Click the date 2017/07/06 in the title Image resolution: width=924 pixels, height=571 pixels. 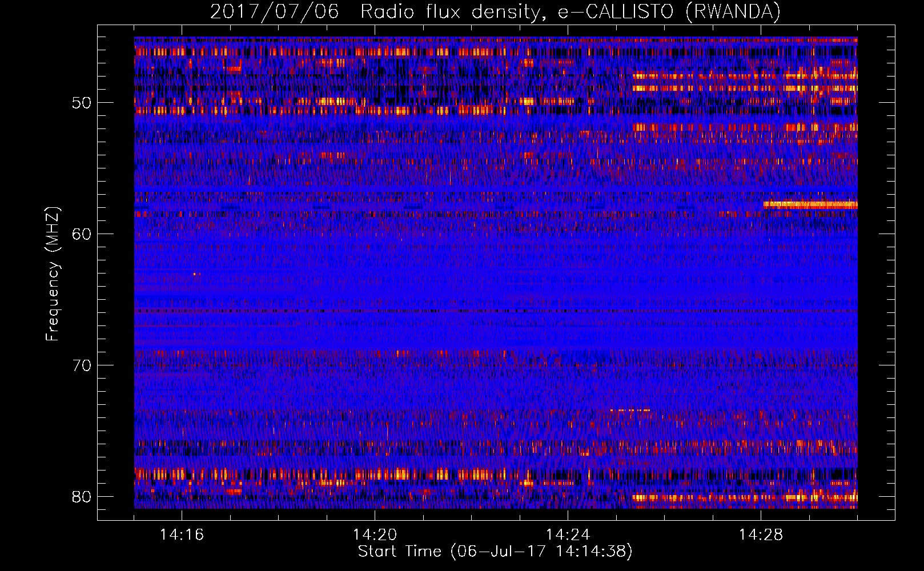tap(274, 11)
